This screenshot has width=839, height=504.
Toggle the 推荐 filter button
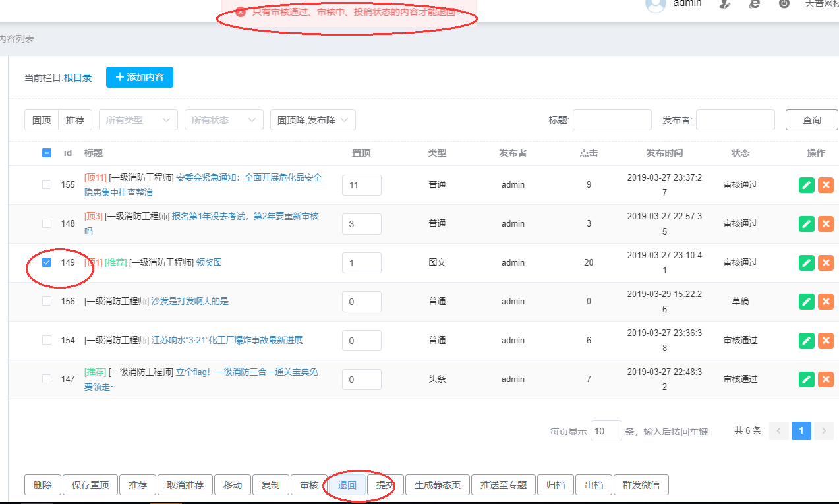75,120
